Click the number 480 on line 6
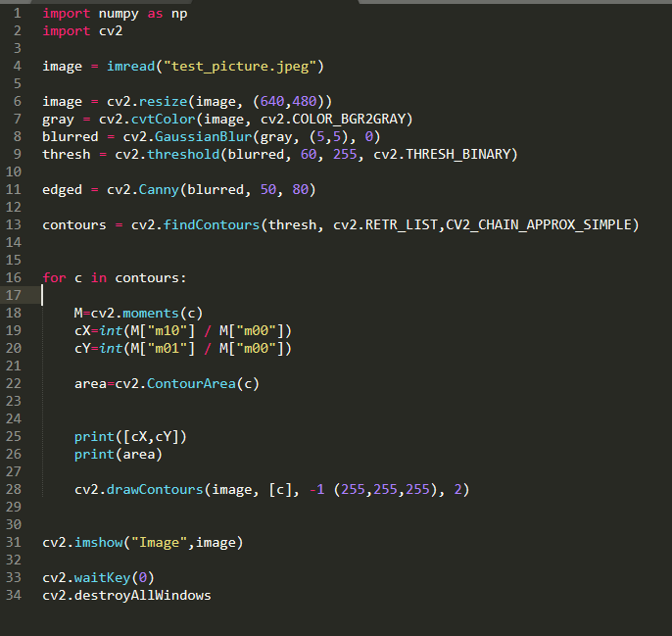This screenshot has height=636, width=672. (305, 102)
